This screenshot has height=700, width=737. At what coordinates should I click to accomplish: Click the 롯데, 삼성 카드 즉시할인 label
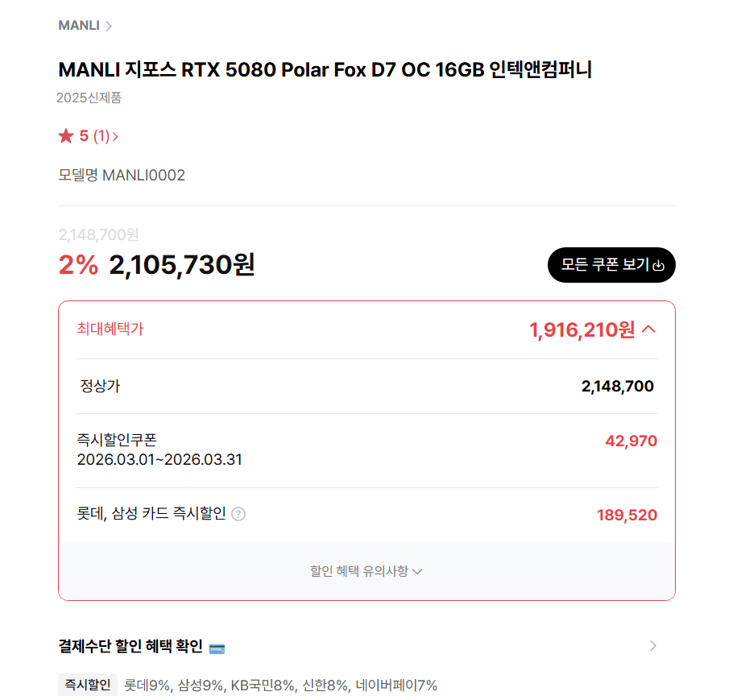(x=151, y=513)
